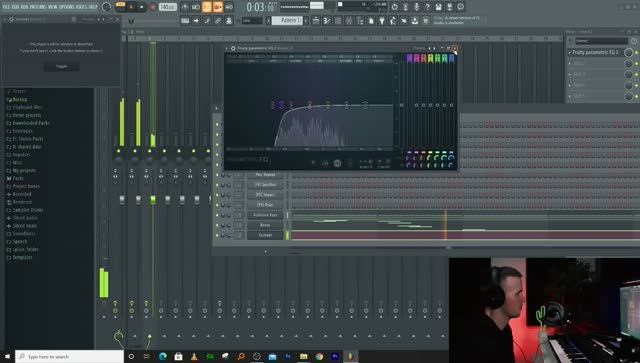Image resolution: width=640 pixels, height=363 pixels.
Task: Open Fruity parametric EQ 2 gear menu
Action: point(233,48)
